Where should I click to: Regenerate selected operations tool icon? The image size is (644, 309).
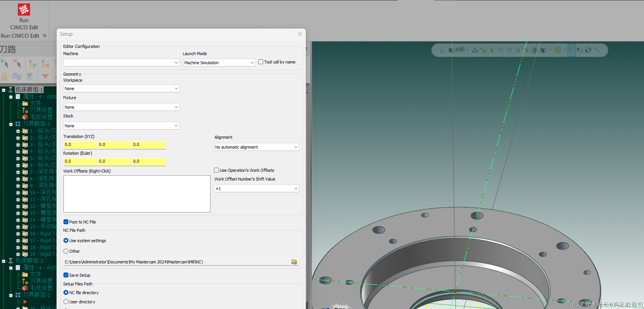tap(33, 63)
